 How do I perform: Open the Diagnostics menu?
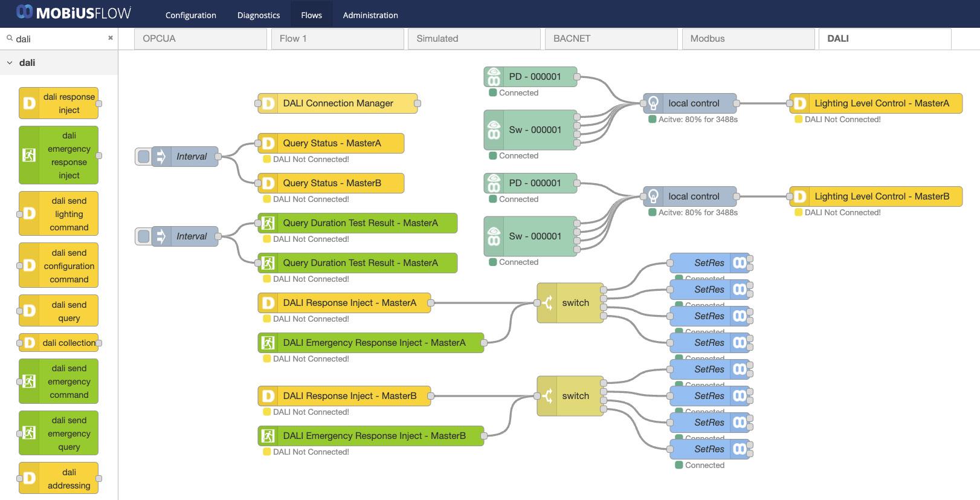pos(259,15)
